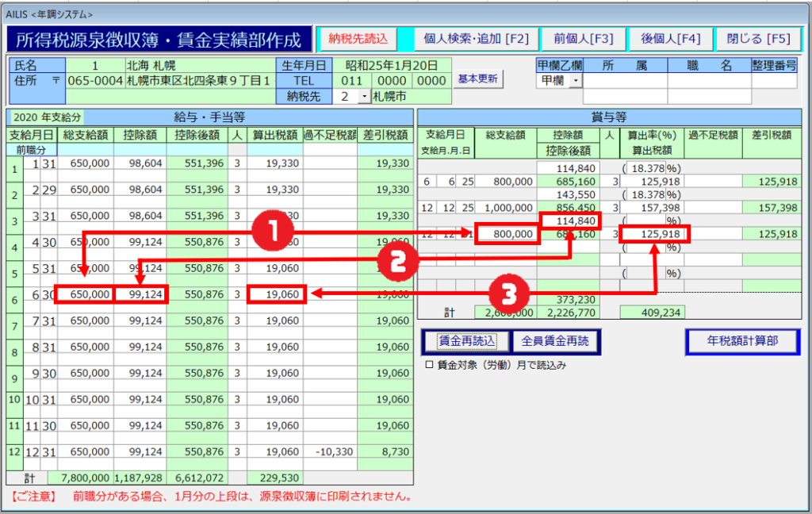Click the 氏名 field showing 北海 札幌

tap(198, 65)
